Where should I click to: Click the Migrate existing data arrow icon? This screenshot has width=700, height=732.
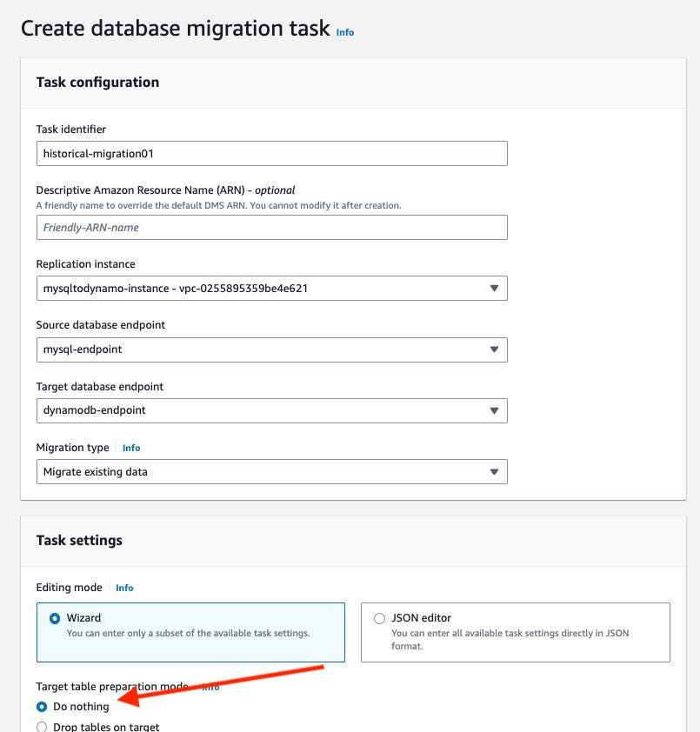pyautogui.click(x=494, y=471)
